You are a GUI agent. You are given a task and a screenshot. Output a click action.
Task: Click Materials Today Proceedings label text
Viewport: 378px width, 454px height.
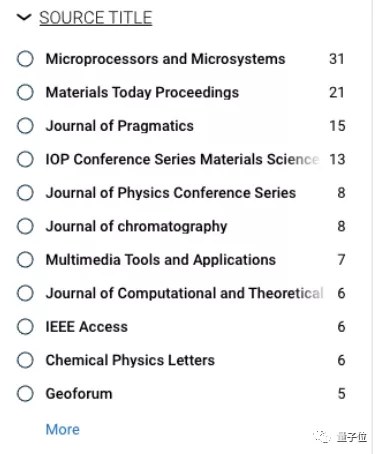point(142,93)
